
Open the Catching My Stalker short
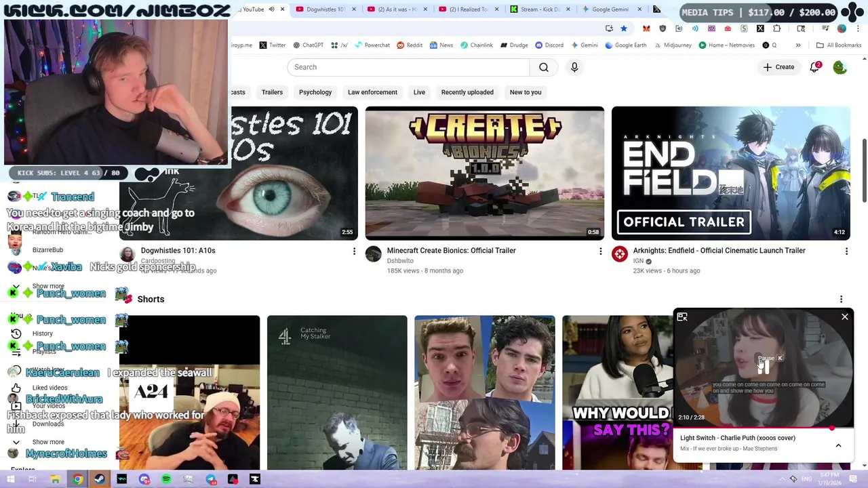[x=337, y=392]
